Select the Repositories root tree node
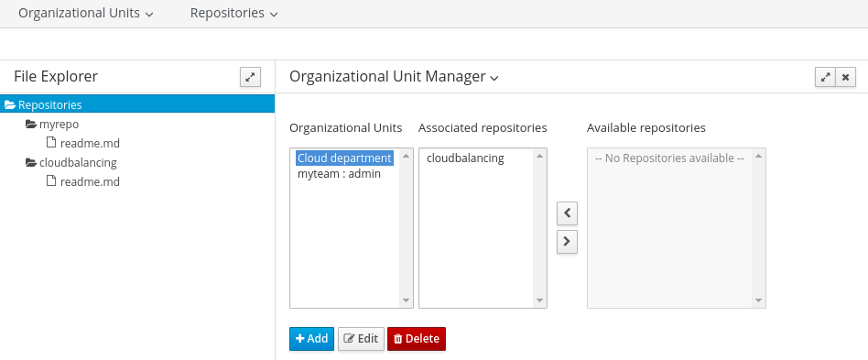The image size is (868, 360). [x=137, y=104]
